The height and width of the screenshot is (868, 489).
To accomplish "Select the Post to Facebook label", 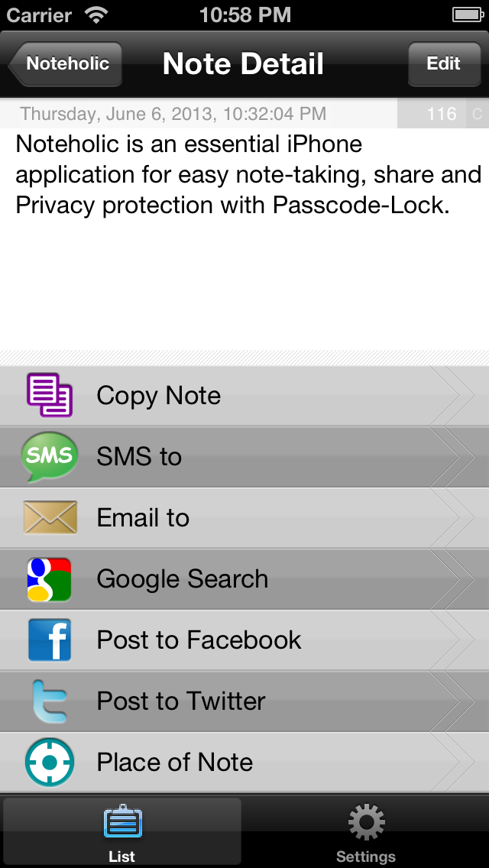I will [199, 640].
